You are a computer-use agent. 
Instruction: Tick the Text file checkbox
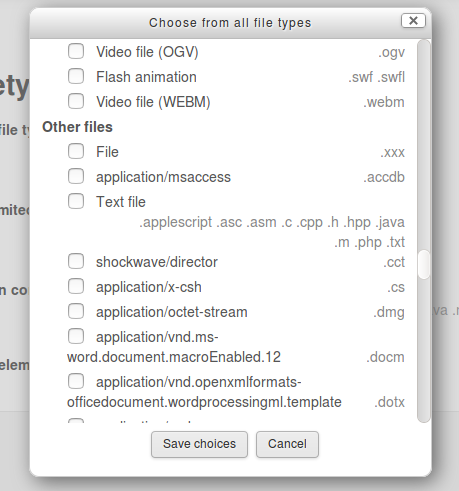click(76, 201)
